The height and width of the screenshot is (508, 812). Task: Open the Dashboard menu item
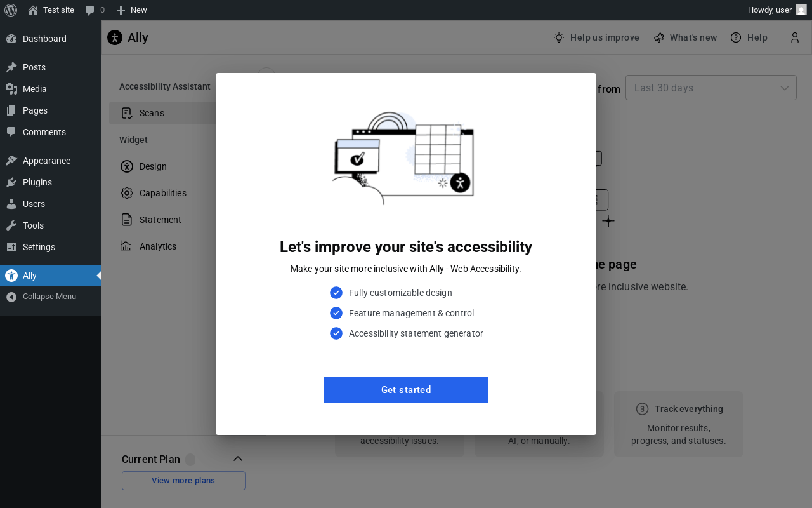[x=51, y=39]
